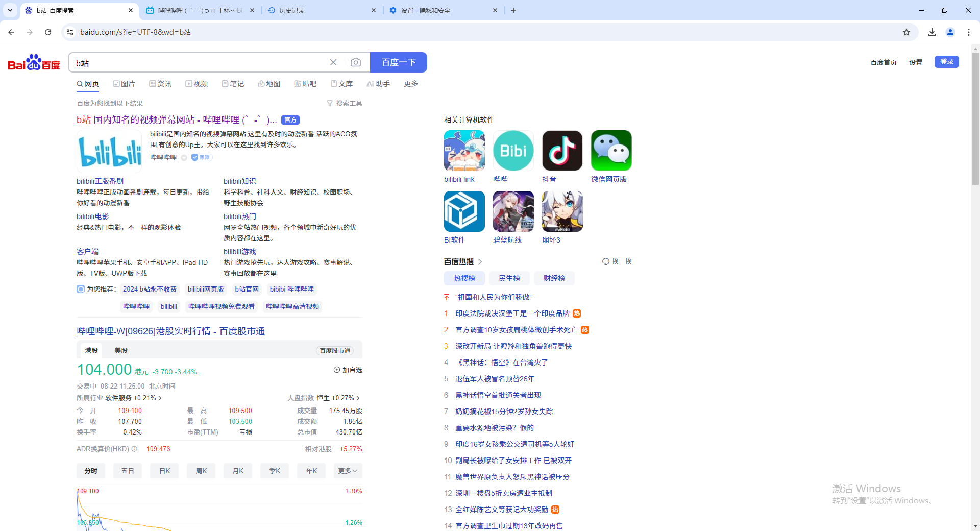Open the Bibi app icon
Viewport: 980px width, 531px height.
513,151
